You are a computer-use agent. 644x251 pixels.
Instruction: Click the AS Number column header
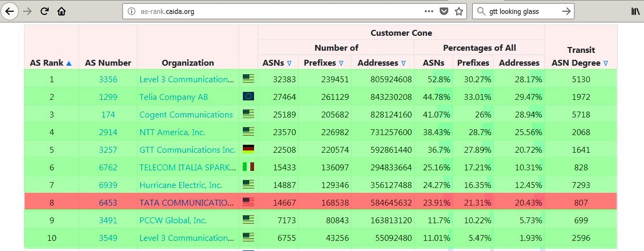[x=108, y=63]
